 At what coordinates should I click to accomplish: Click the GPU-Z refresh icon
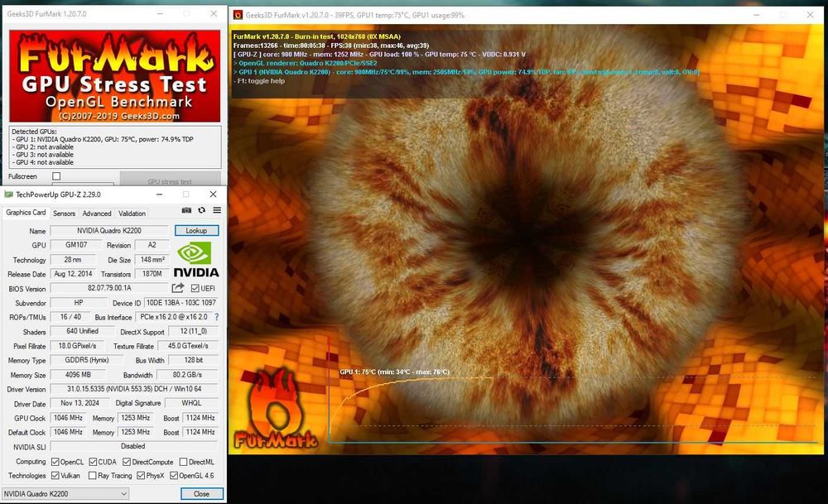[202, 210]
